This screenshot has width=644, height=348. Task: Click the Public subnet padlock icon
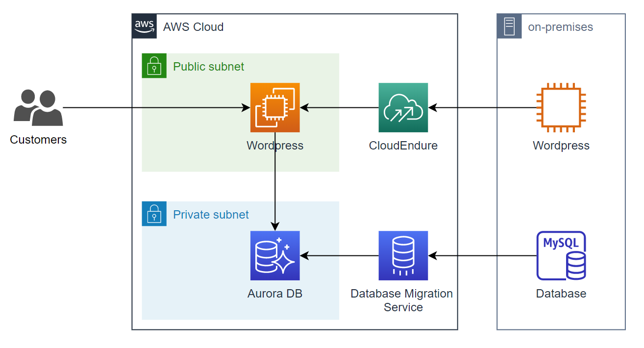[154, 66]
